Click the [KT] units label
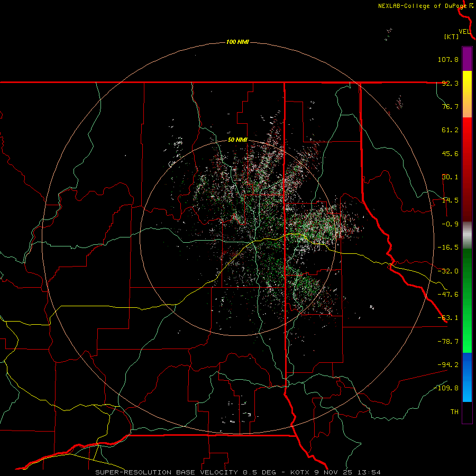476x476 pixels. pos(452,36)
